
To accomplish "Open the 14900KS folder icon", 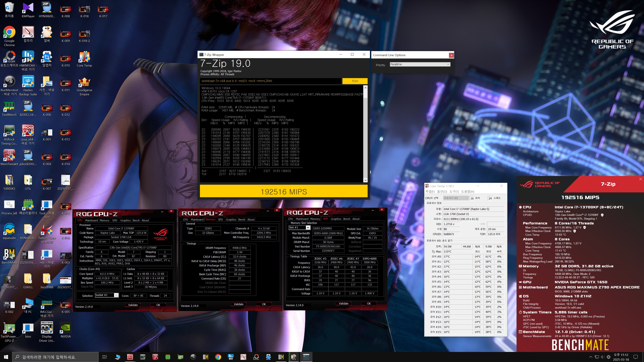I will (9, 182).
